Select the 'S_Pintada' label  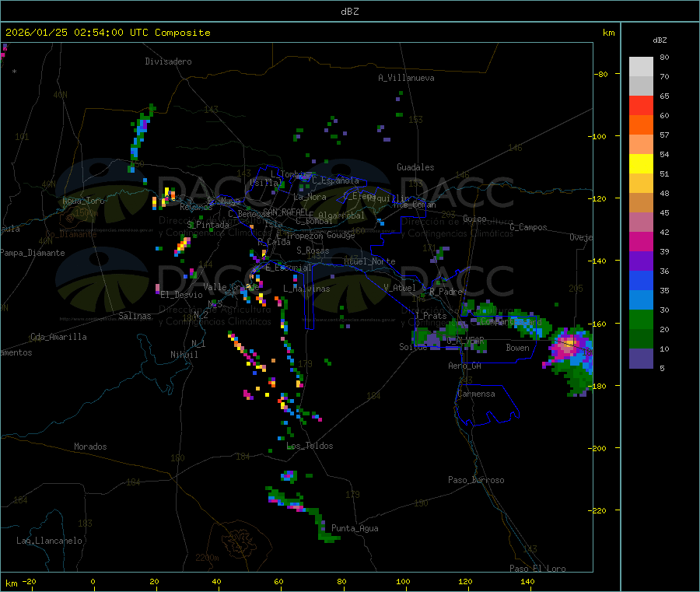coord(208,225)
